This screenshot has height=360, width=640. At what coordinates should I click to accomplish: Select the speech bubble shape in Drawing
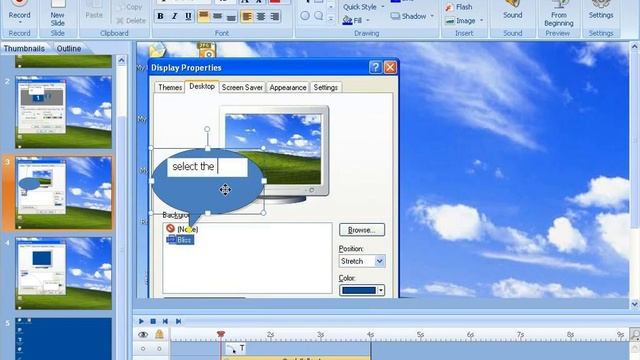tap(319, 16)
